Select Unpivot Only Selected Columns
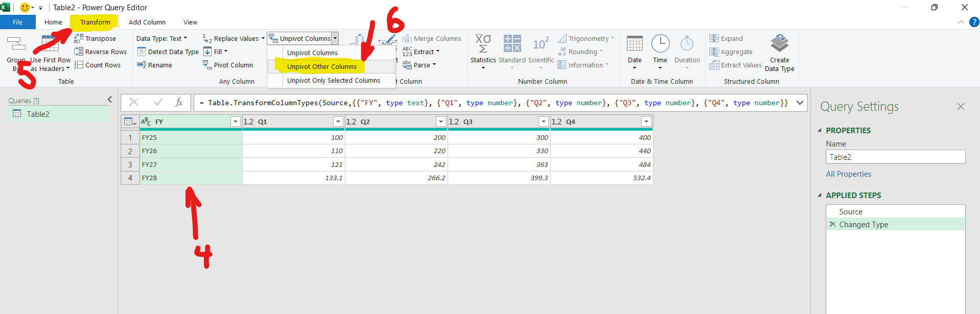This screenshot has height=314, width=980. point(331,80)
